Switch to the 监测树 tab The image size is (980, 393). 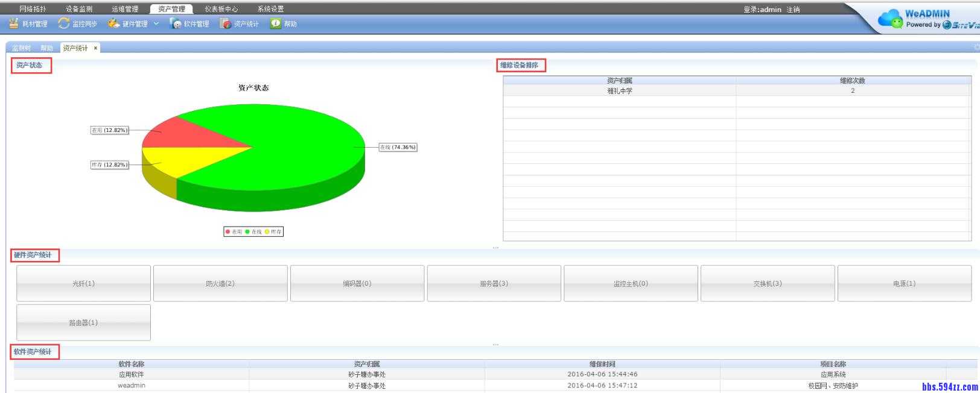pos(21,48)
